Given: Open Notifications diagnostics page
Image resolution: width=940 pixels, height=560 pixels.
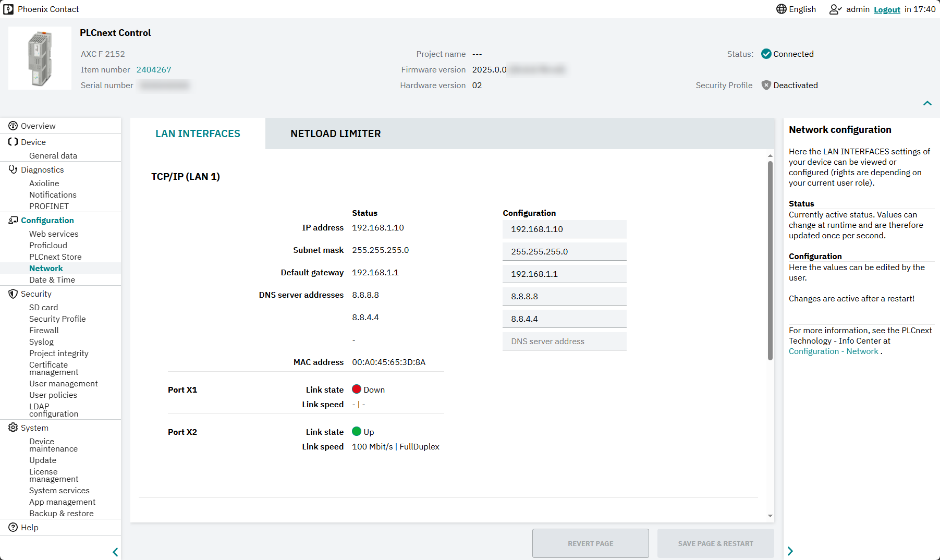Looking at the screenshot, I should tap(53, 194).
